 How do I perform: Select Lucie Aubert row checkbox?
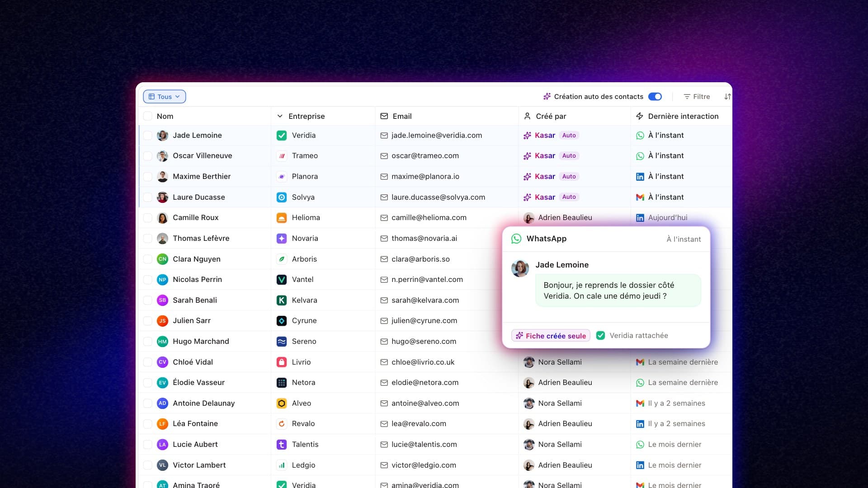[x=147, y=445]
